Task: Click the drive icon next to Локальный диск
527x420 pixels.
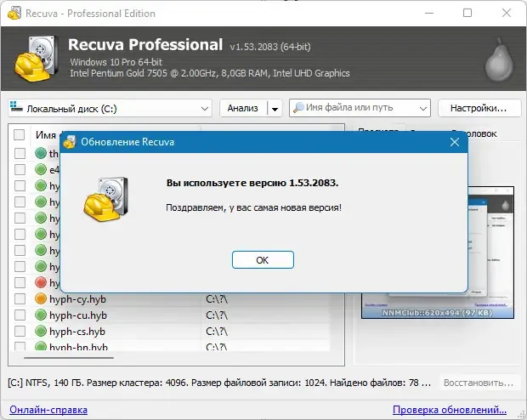Action: (x=16, y=106)
